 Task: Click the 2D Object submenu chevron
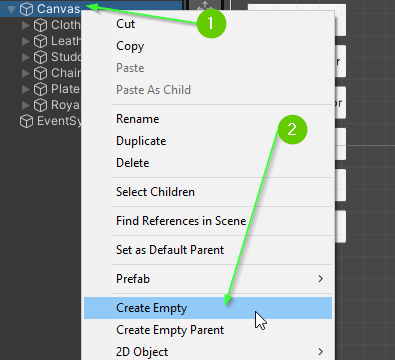tap(321, 352)
